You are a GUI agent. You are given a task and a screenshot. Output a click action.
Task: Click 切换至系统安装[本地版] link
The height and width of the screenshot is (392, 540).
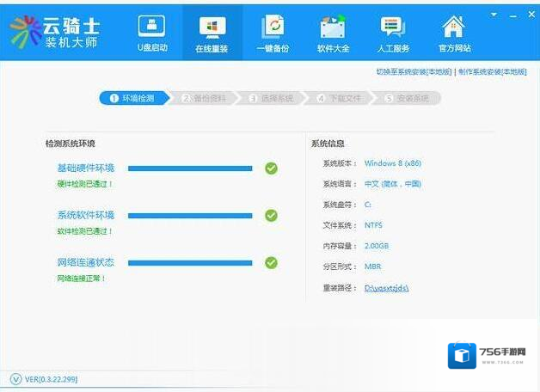tap(415, 72)
